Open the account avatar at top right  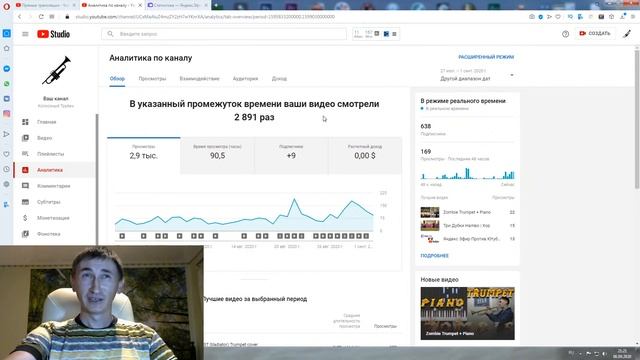coord(627,33)
